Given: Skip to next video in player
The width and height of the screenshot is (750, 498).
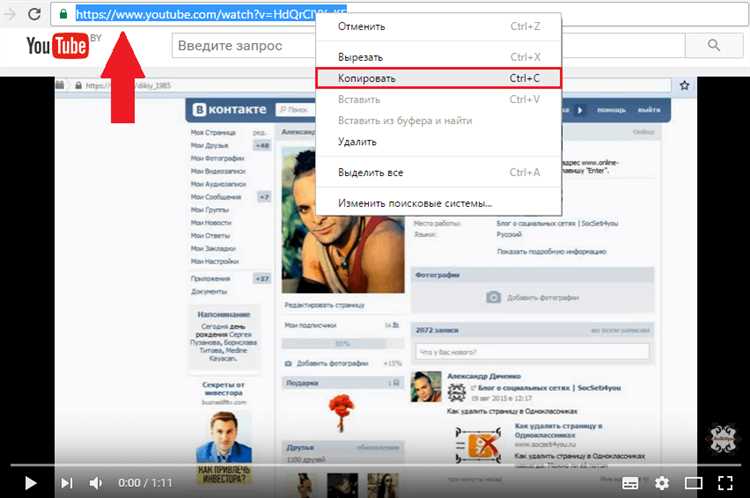Looking at the screenshot, I should point(66,483).
